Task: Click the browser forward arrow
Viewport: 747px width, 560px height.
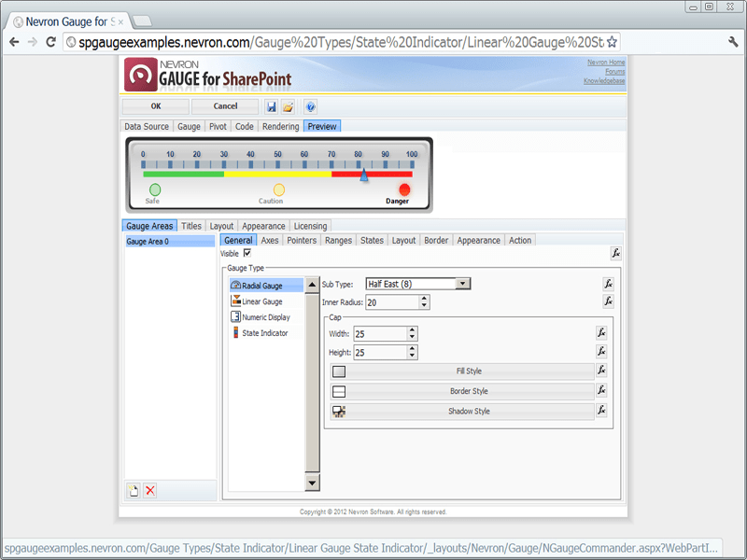Action: coord(33,42)
